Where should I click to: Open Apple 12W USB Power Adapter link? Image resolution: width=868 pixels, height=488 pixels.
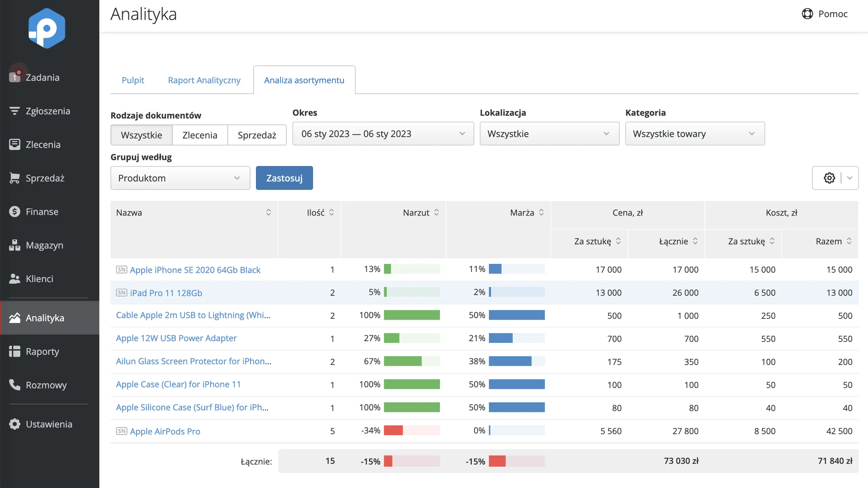(x=176, y=338)
